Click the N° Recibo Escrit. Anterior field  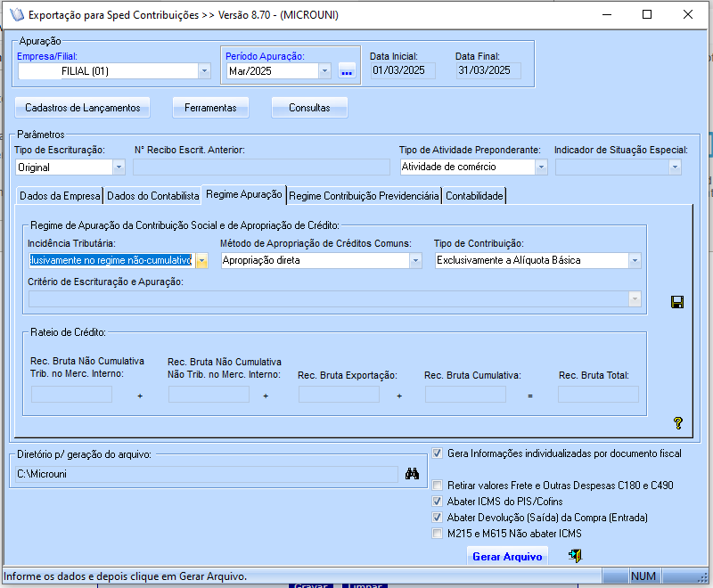pos(261,167)
